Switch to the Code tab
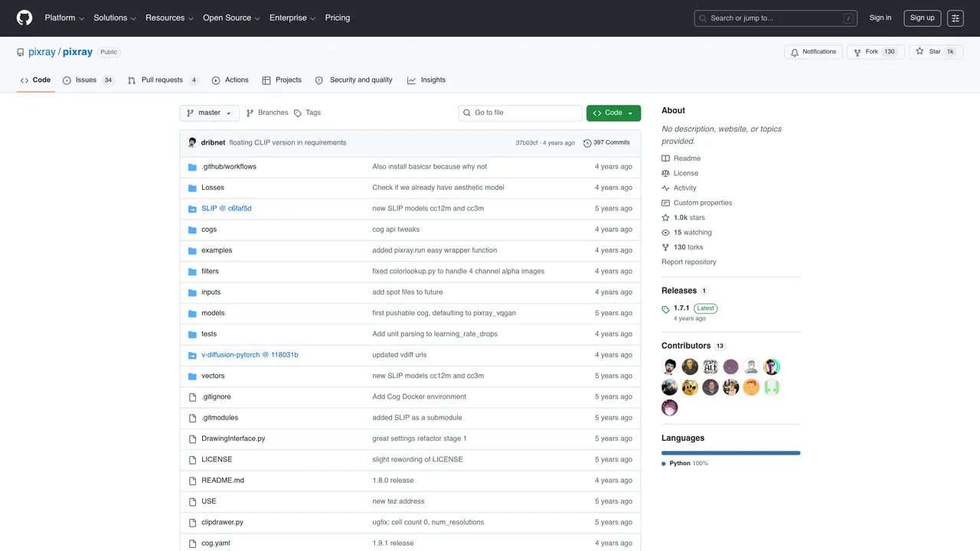 pos(35,80)
